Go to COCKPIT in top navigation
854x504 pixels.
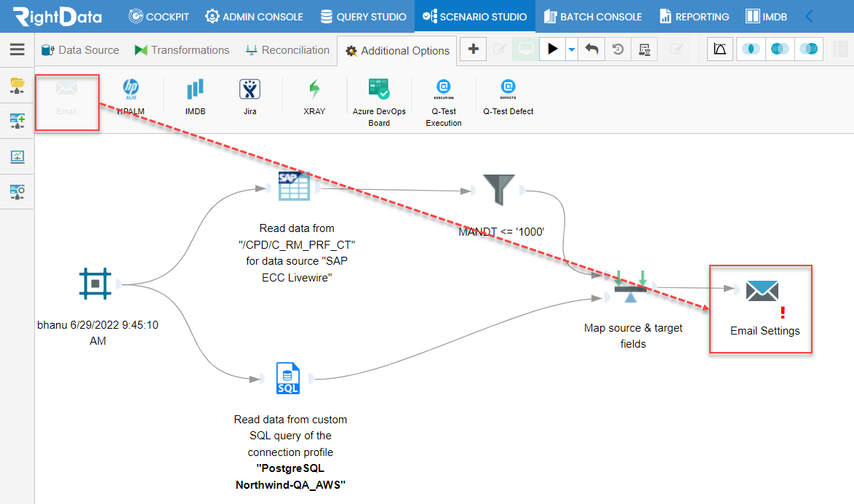159,16
